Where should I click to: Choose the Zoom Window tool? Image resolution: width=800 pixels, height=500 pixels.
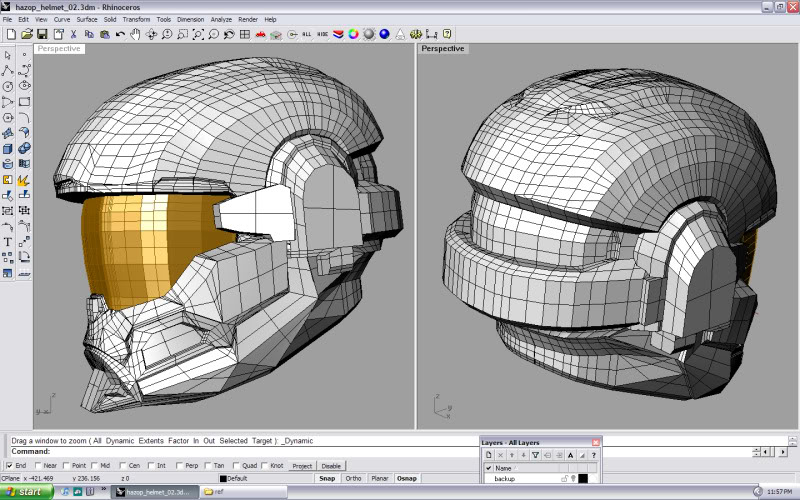tap(182, 34)
